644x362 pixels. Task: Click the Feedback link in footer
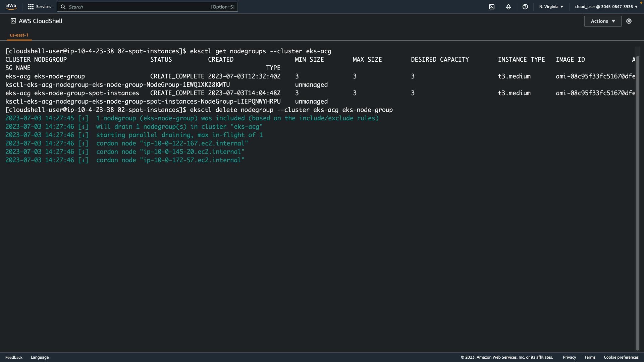point(14,357)
